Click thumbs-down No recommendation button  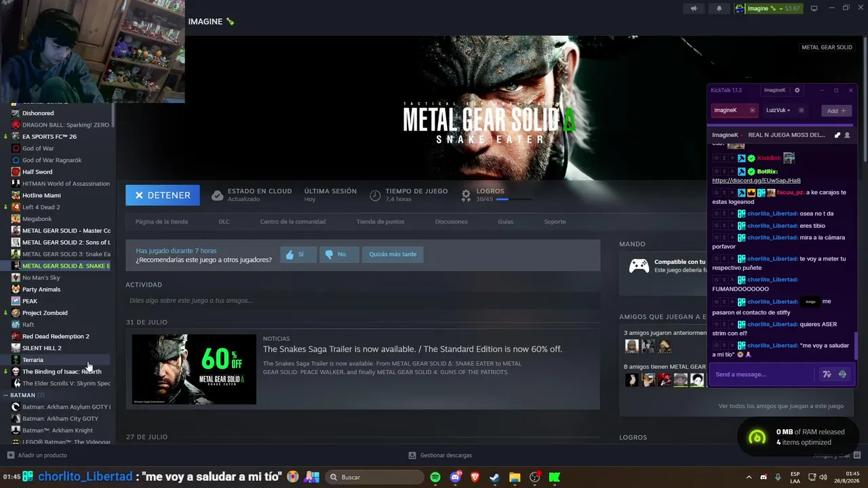(338, 254)
